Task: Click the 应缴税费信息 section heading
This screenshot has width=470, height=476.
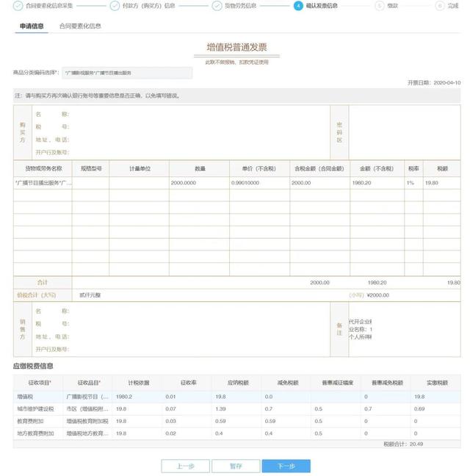Action: pyautogui.click(x=33, y=366)
